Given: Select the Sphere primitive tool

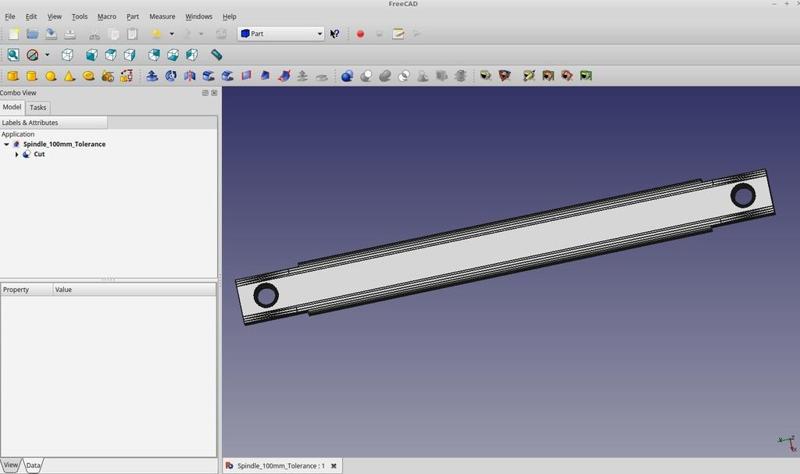Looking at the screenshot, I should (x=51, y=76).
